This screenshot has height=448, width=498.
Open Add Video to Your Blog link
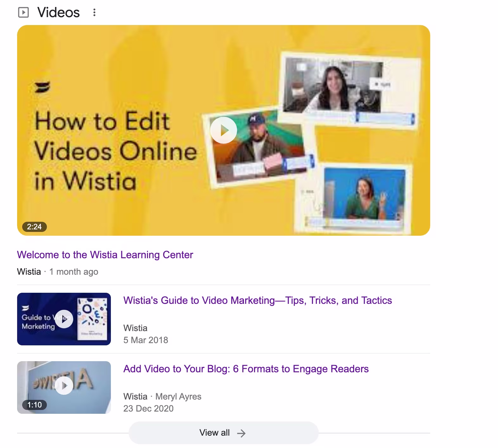pyautogui.click(x=246, y=369)
